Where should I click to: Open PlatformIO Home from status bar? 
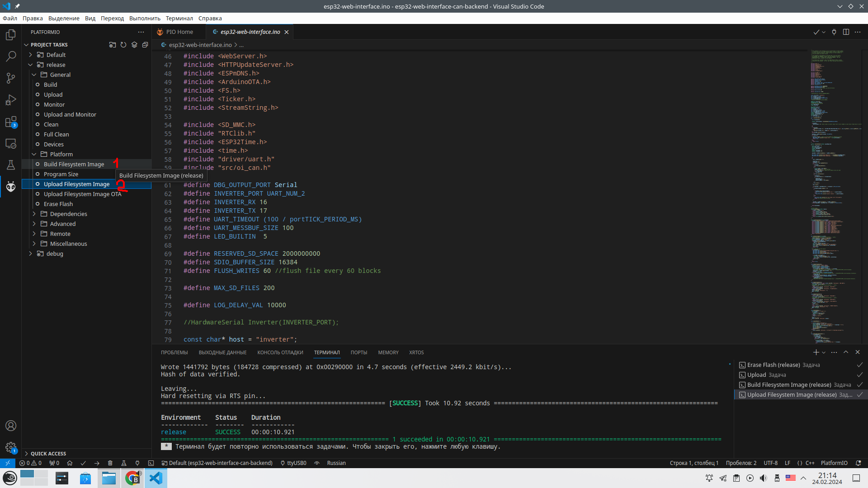point(70,463)
